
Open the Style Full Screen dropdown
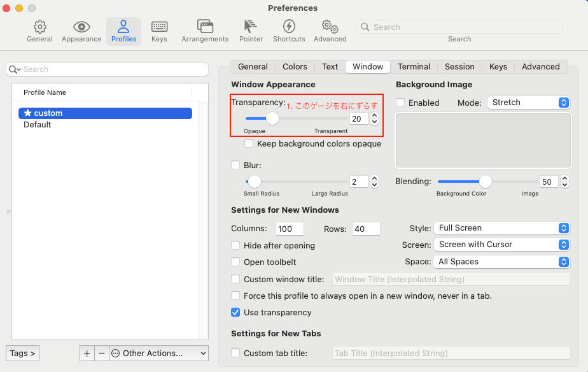point(501,228)
